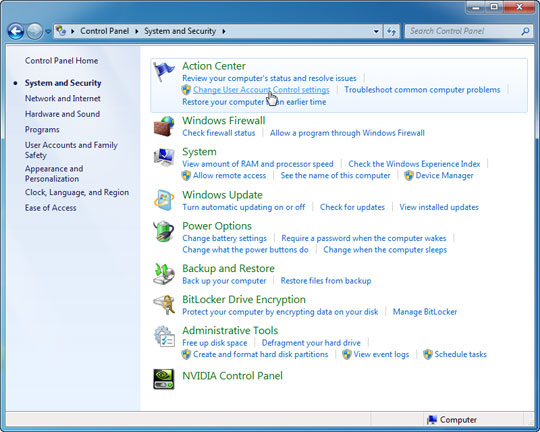The image size is (540, 432).
Task: Click See the name of this computer
Action: [335, 176]
